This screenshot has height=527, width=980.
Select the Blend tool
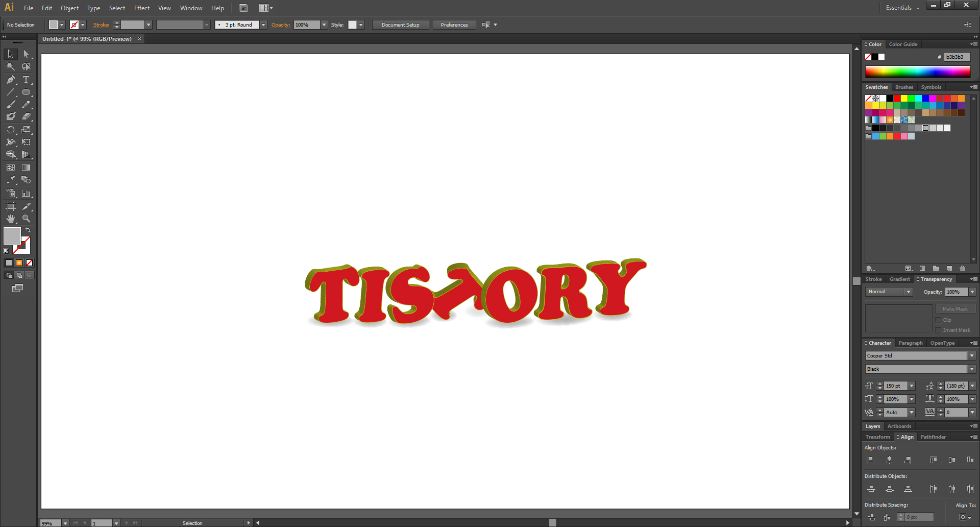click(26, 180)
